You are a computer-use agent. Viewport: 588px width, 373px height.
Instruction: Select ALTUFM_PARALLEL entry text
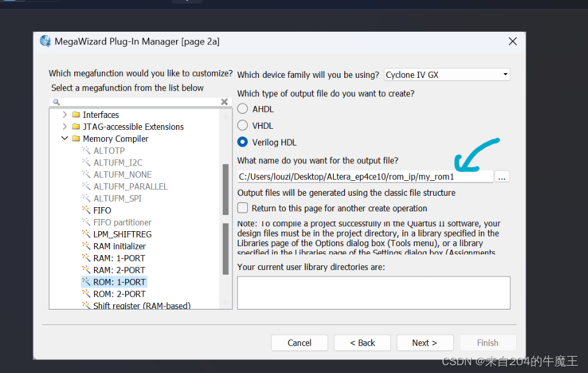131,186
